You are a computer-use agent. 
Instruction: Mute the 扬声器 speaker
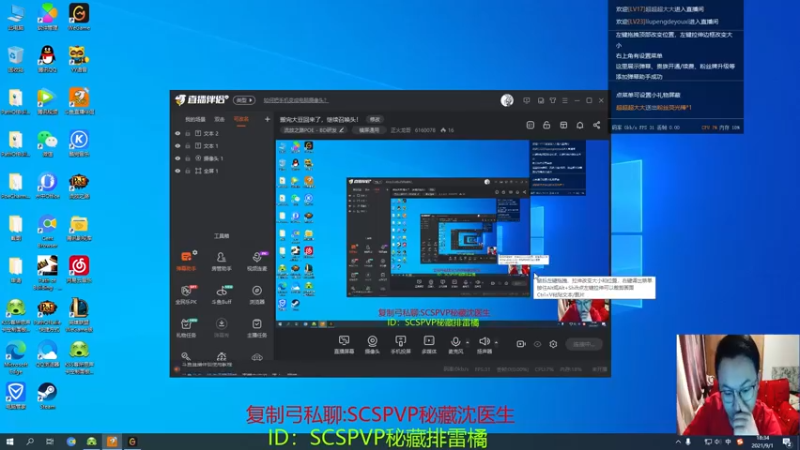tap(484, 344)
